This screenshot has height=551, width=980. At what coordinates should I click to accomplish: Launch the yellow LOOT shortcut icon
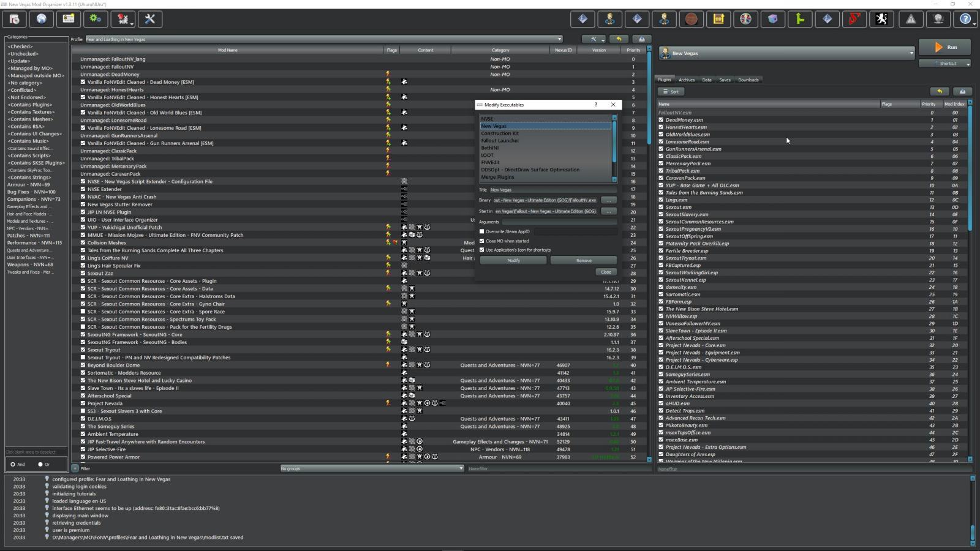click(718, 19)
